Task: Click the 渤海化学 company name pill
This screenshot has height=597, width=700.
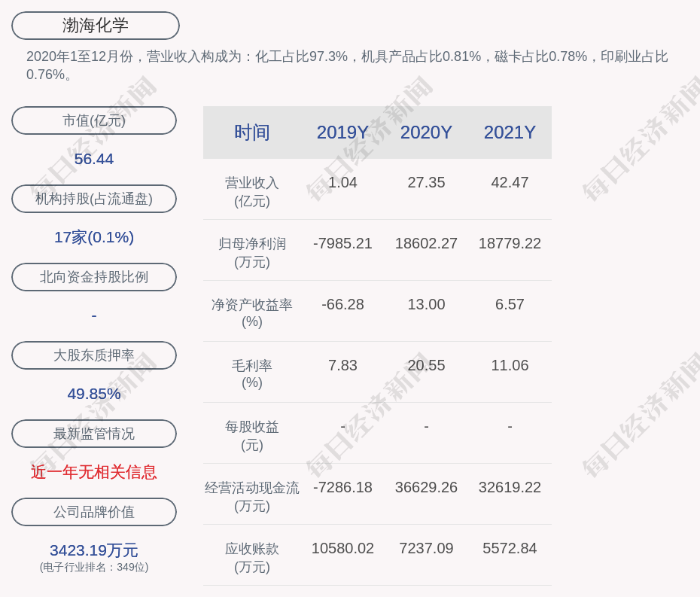Action: coord(96,26)
